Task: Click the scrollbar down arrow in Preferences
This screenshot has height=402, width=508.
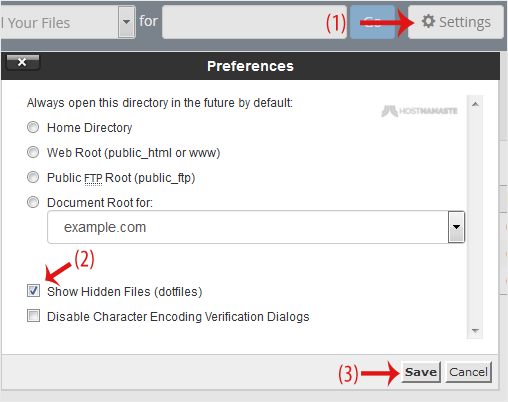Action: (475, 331)
